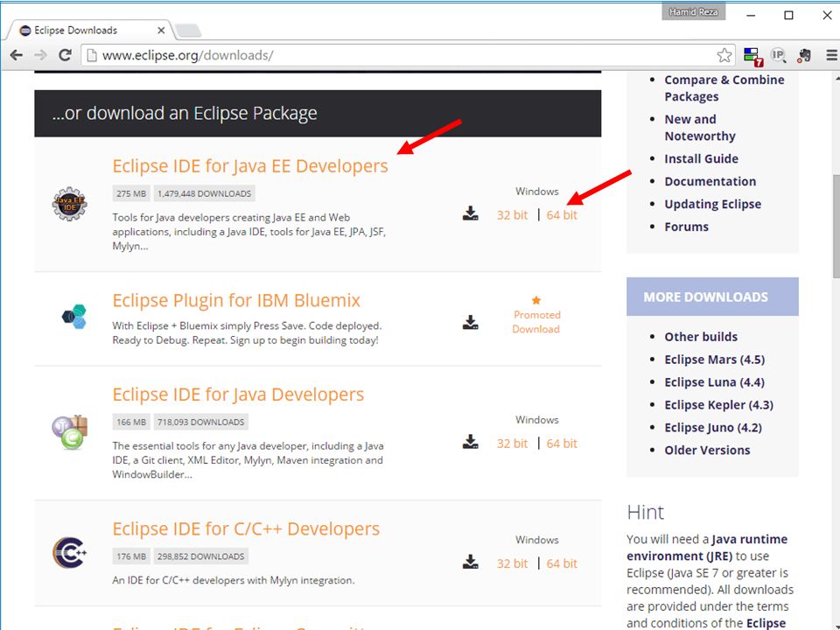This screenshot has height=630, width=840.
Task: Click the 166 MB size badge
Action: (x=131, y=422)
